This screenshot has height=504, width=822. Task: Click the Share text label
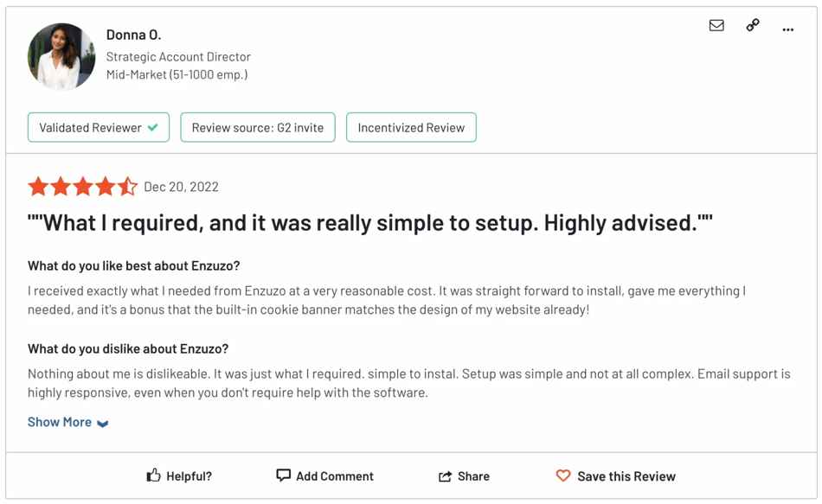pyautogui.click(x=473, y=476)
